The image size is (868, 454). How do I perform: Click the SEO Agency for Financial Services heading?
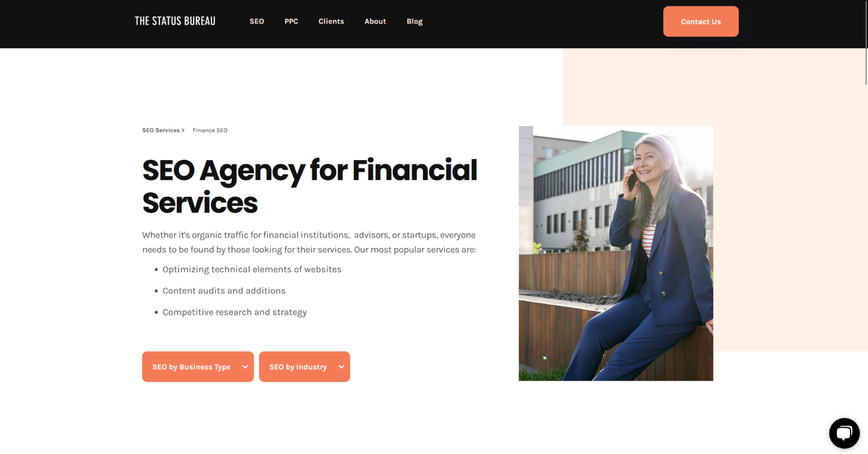click(x=310, y=186)
